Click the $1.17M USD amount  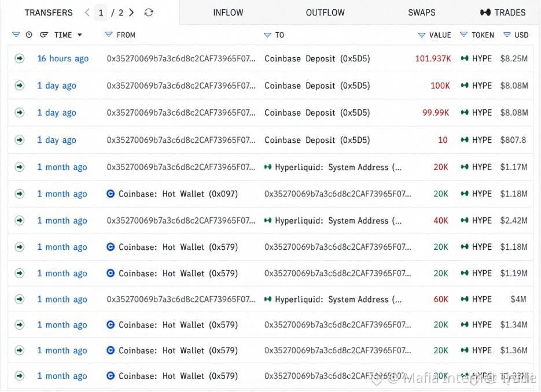tap(514, 167)
